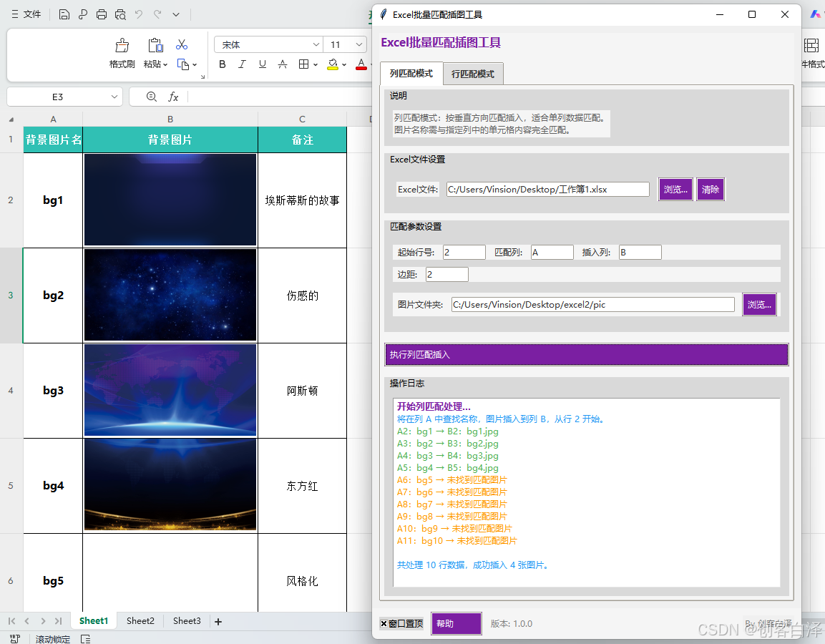The width and height of the screenshot is (825, 644).
Task: Go to first sheet navigation arrow
Action: click(x=11, y=621)
